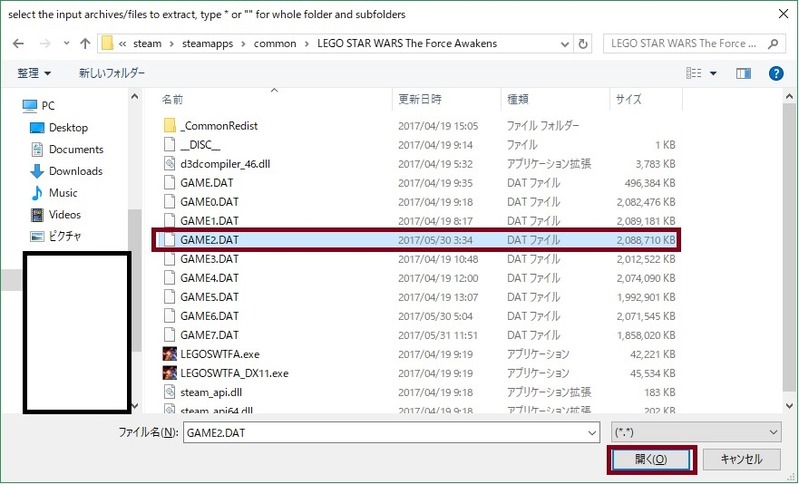The height and width of the screenshot is (484, 799).
Task: Select GAME0.DAT file
Action: click(209, 202)
